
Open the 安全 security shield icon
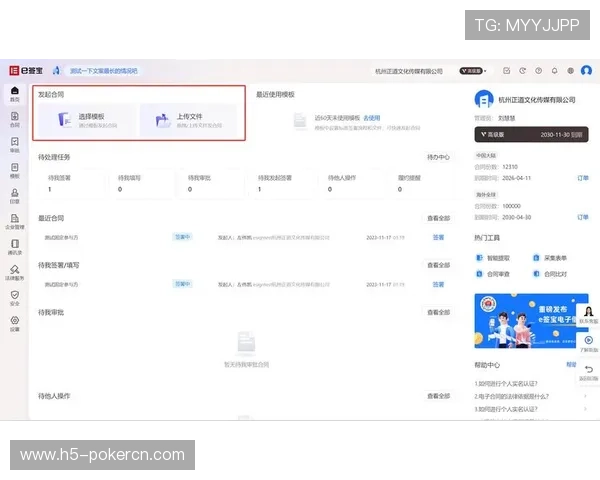pos(15,298)
